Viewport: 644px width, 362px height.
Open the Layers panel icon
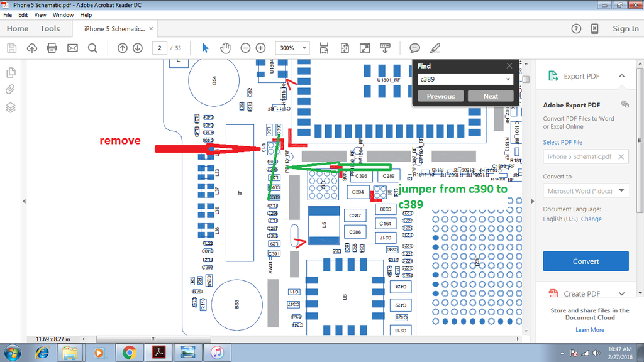point(11,107)
